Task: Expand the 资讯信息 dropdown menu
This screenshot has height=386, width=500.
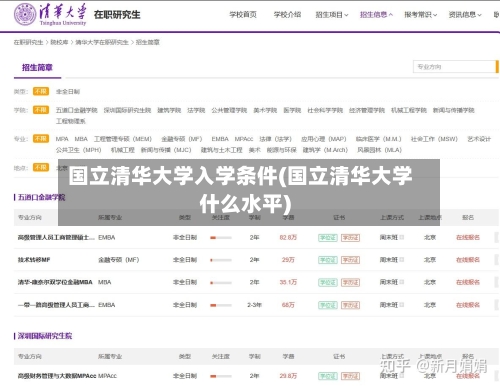Action: [x=465, y=15]
